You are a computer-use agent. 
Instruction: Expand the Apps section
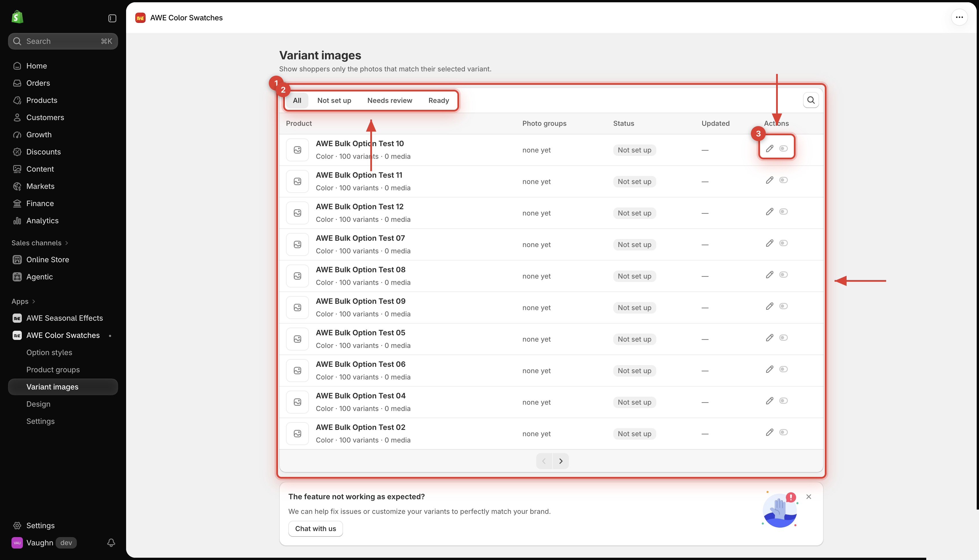click(23, 301)
